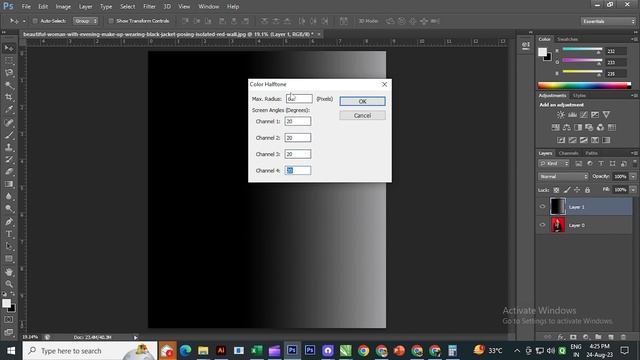Open the Filter menu
This screenshot has height=360, width=640.
click(x=149, y=7)
